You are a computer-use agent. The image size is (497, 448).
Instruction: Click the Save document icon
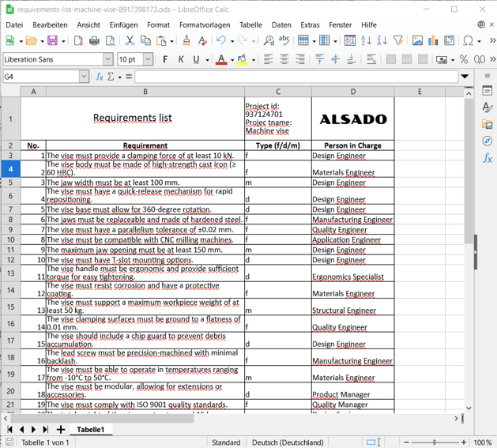pyautogui.click(x=52, y=40)
